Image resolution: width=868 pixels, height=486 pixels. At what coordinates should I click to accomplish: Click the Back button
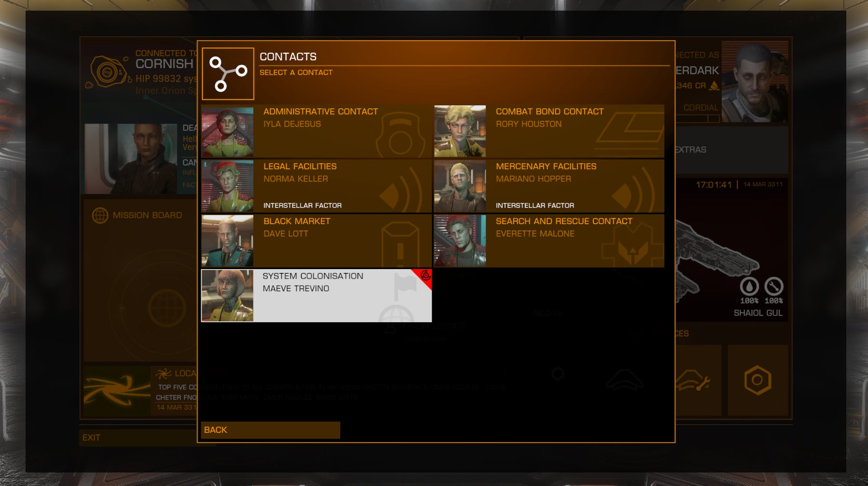click(x=270, y=430)
